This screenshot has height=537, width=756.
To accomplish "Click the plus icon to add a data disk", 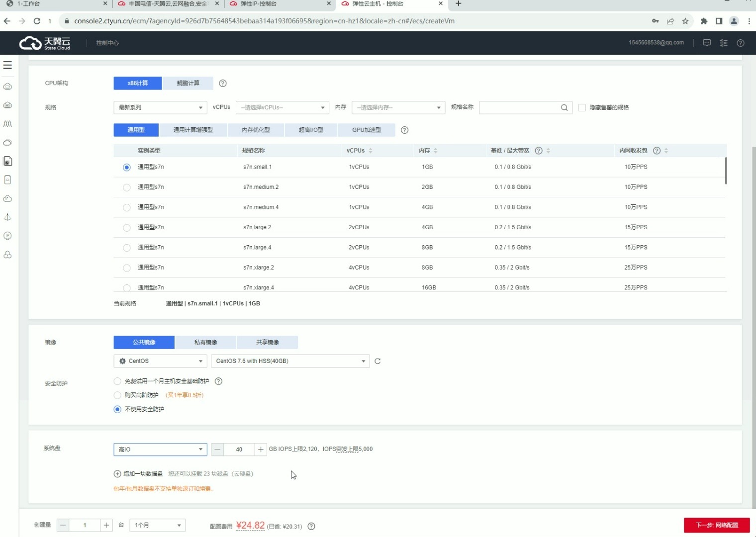I will click(117, 474).
